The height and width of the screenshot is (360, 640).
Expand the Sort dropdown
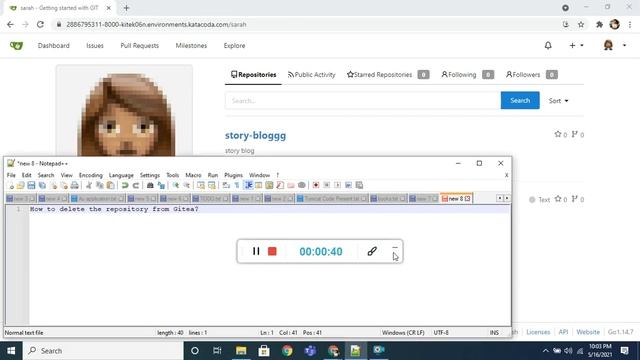pyautogui.click(x=558, y=100)
